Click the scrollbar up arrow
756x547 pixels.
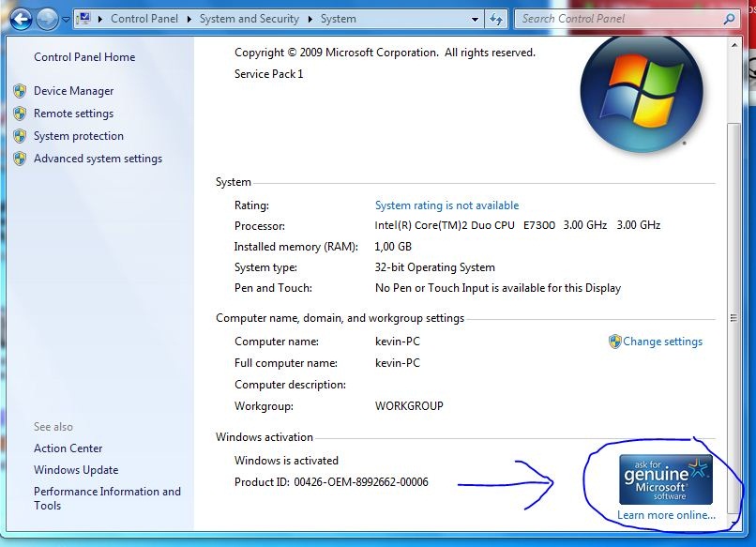click(733, 45)
